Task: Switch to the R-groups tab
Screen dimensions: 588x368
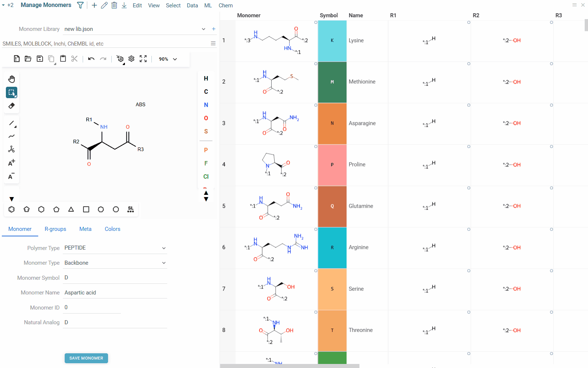Action: coord(55,229)
